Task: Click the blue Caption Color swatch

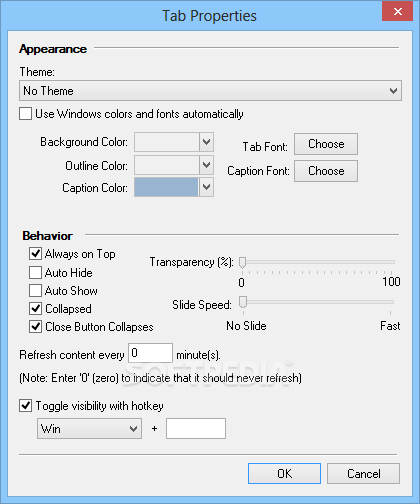Action: [166, 187]
